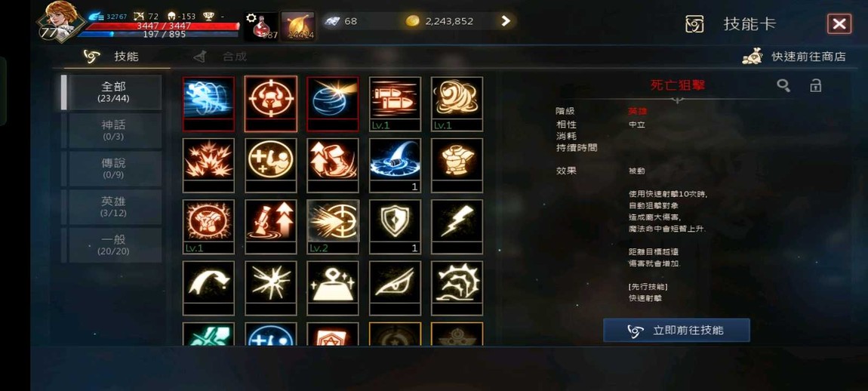Pick the bullets rapid-fire skill card
This screenshot has height=391, width=868.
[395, 103]
